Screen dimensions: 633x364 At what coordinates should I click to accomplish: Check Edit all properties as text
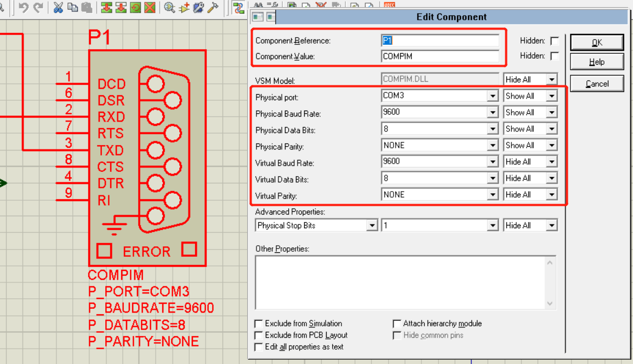tap(259, 347)
